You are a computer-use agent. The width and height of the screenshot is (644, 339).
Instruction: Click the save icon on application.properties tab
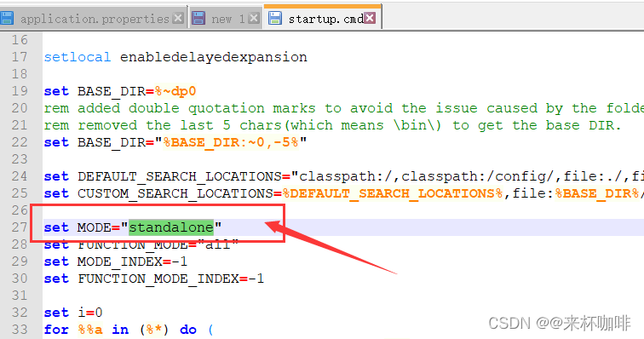[x=6, y=18]
